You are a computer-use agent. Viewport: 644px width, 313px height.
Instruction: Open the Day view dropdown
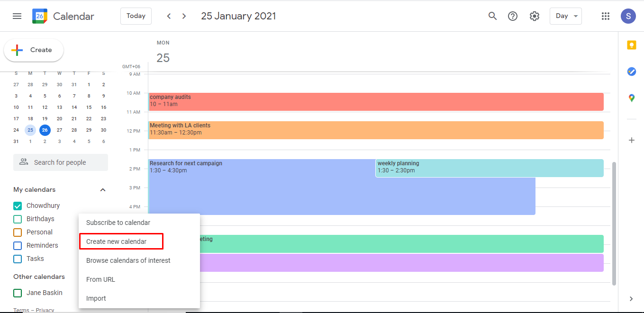(565, 16)
